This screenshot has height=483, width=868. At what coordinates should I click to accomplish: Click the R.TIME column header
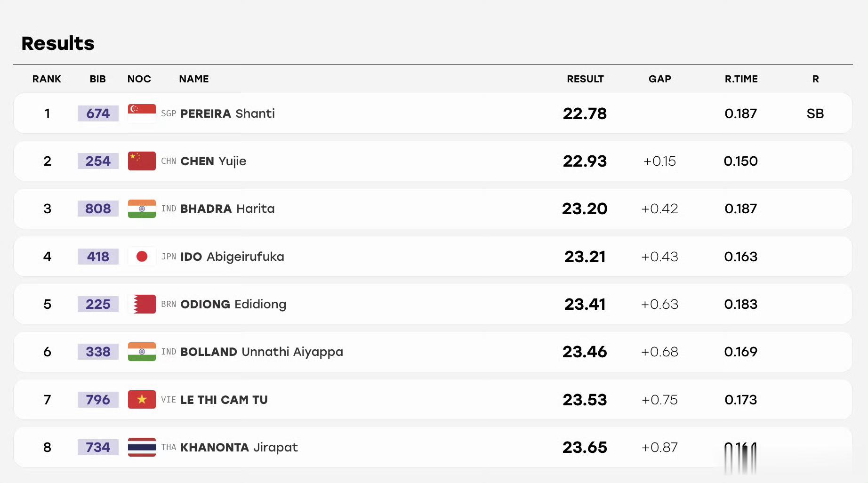(741, 79)
